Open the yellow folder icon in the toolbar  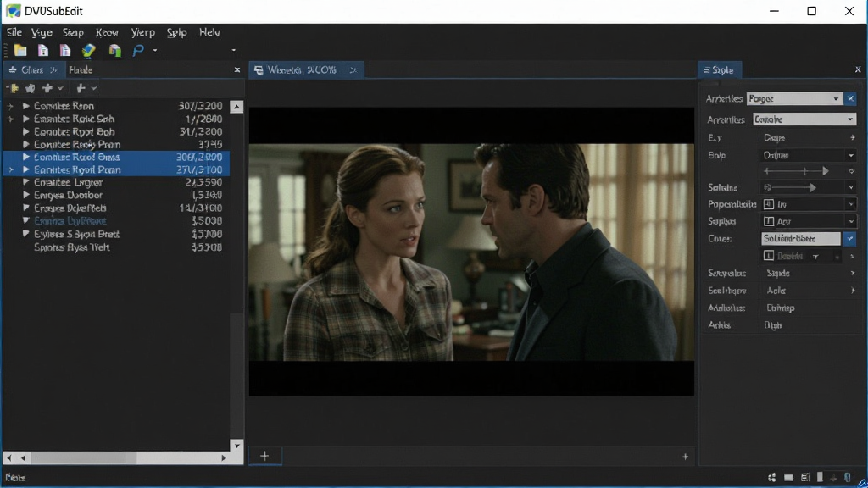(20, 50)
